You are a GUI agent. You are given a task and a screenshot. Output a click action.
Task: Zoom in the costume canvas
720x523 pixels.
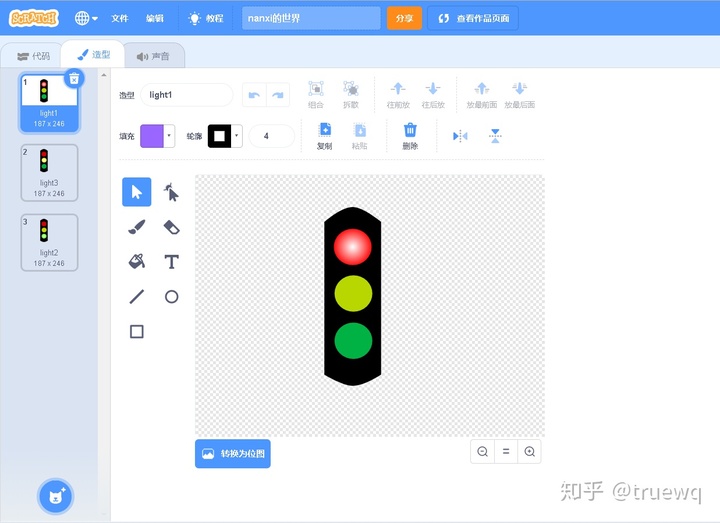point(529,451)
